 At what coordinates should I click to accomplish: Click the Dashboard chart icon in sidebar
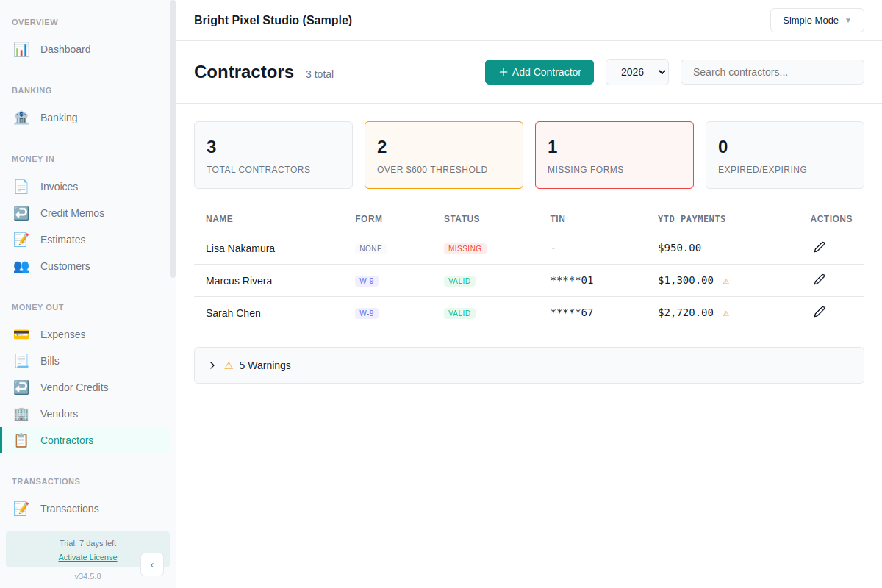[21, 49]
